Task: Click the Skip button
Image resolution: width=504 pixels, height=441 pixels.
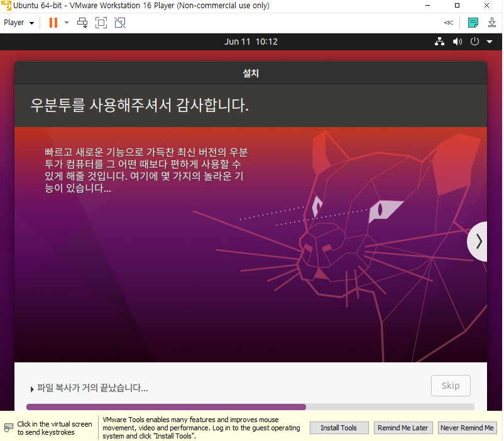Action: coord(451,386)
